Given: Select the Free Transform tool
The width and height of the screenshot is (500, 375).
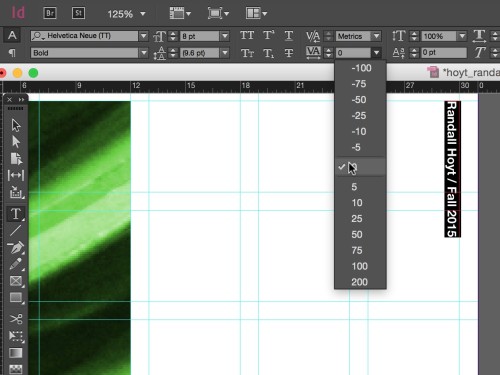Looking at the screenshot, I should [16, 336].
